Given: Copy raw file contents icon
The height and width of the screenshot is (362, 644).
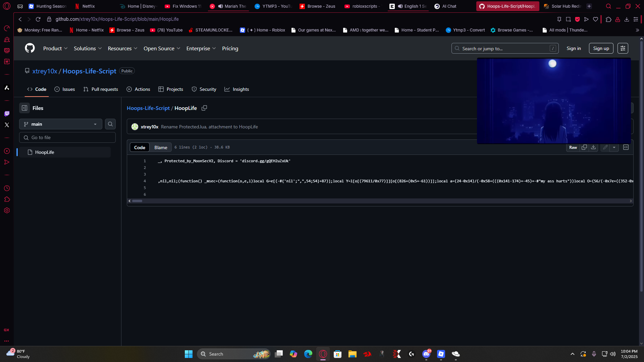Looking at the screenshot, I should tap(584, 147).
